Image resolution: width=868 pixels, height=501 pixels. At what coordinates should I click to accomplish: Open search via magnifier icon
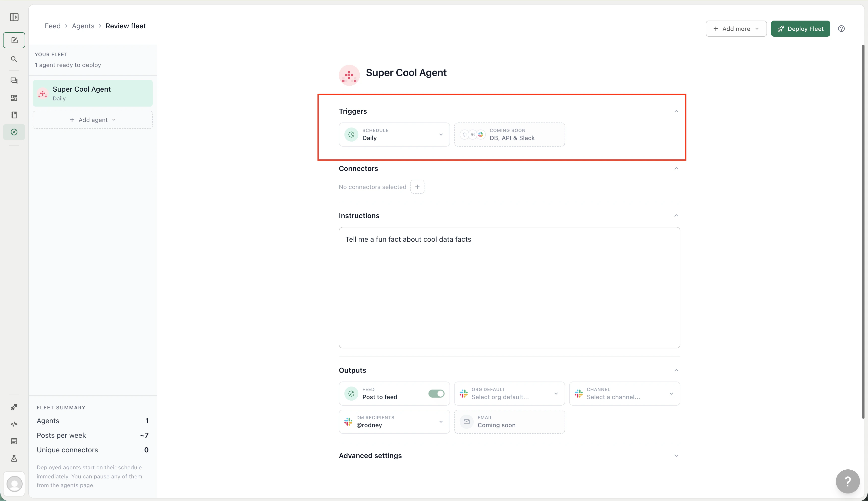(x=14, y=59)
